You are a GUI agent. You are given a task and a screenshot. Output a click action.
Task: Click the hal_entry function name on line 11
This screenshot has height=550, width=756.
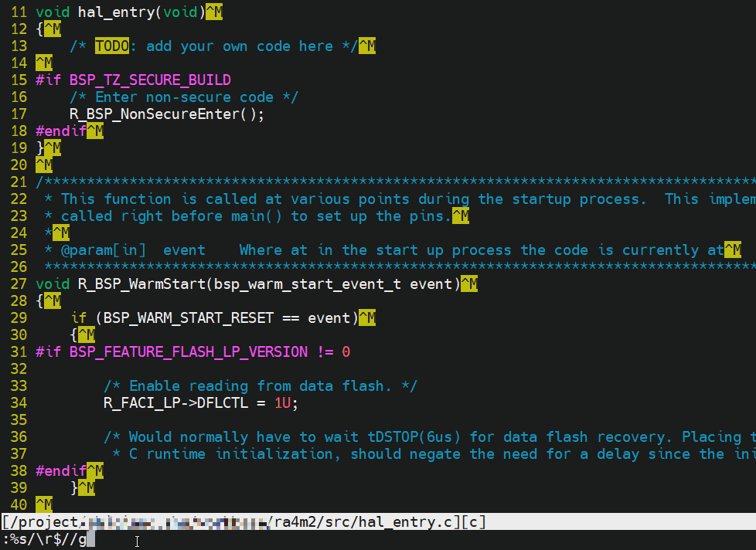point(116,12)
